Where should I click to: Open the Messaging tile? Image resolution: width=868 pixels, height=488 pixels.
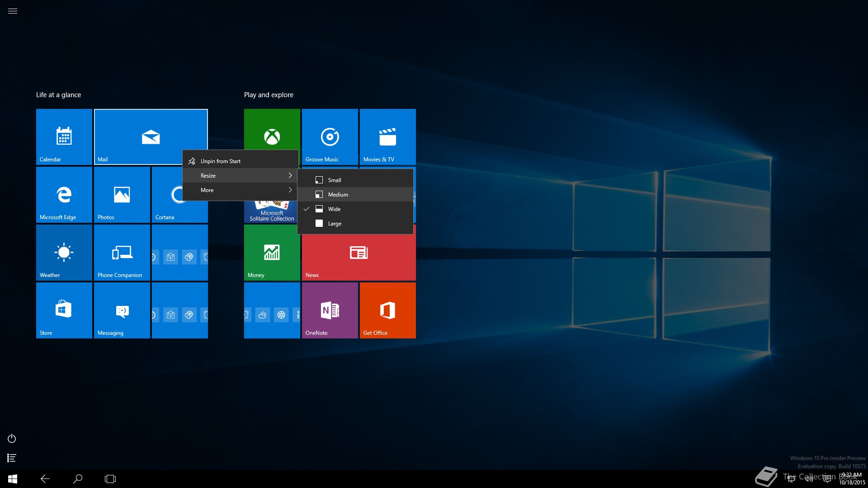(122, 310)
